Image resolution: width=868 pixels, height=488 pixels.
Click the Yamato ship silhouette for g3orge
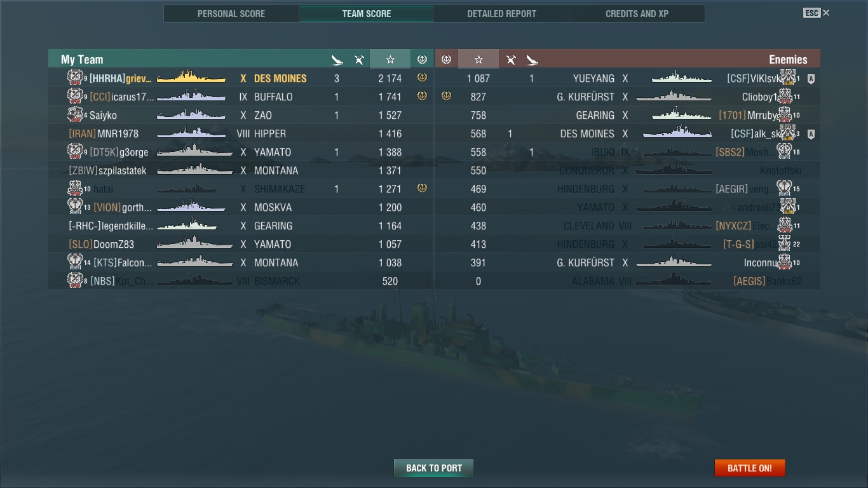[194, 152]
